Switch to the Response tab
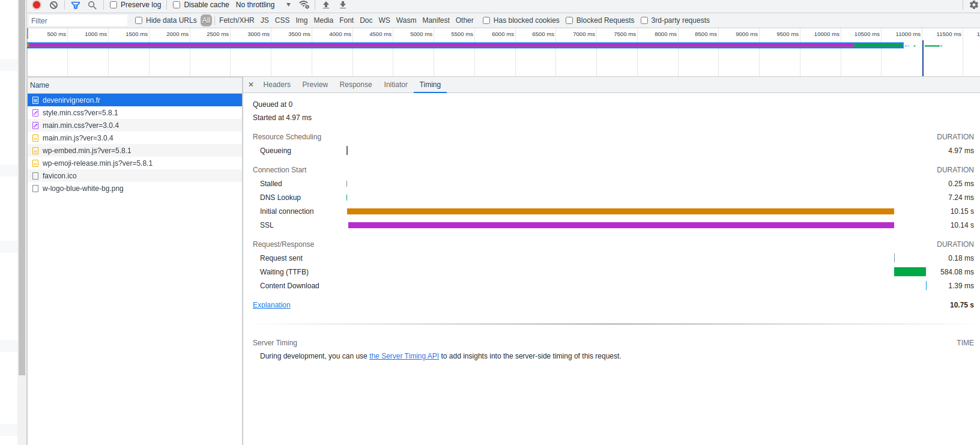The image size is (980, 445). 355,85
